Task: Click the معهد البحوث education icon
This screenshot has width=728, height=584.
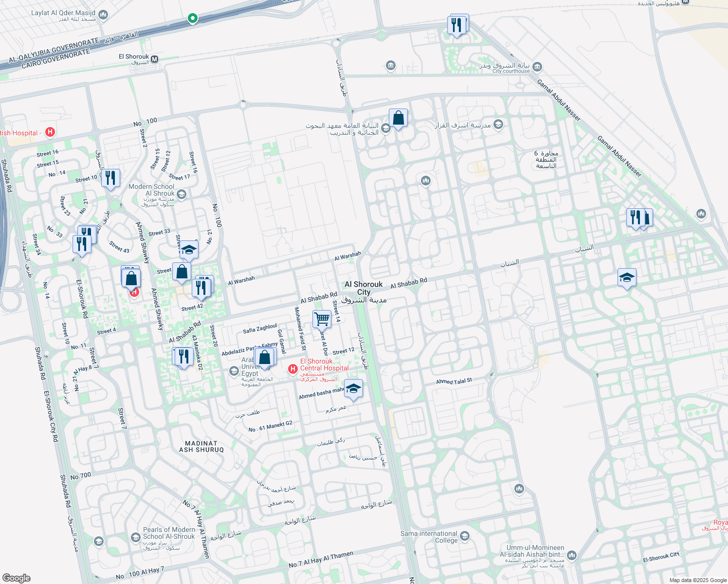Action: tap(385, 128)
